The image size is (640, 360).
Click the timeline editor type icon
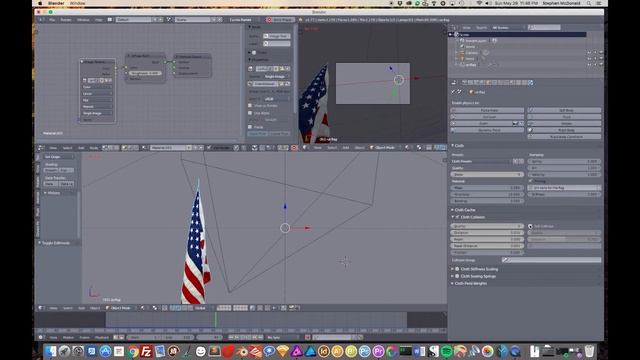click(x=41, y=337)
